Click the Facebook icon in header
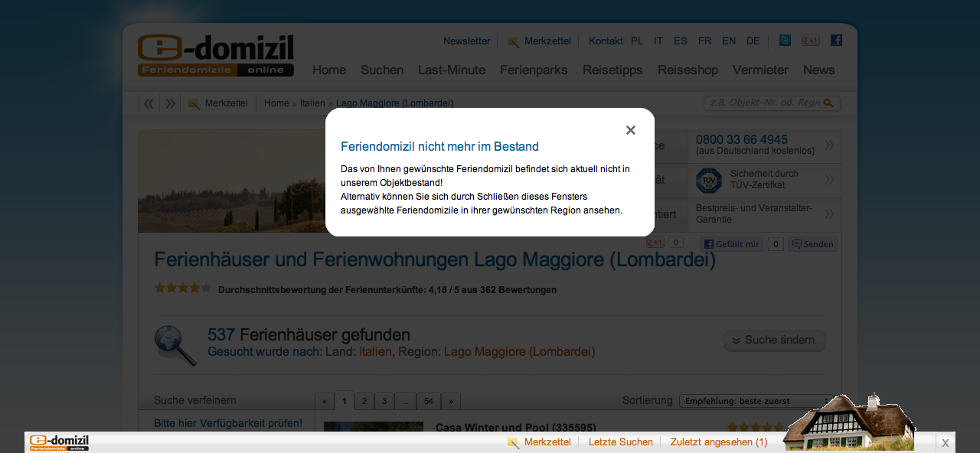The image size is (980, 453). click(x=836, y=41)
